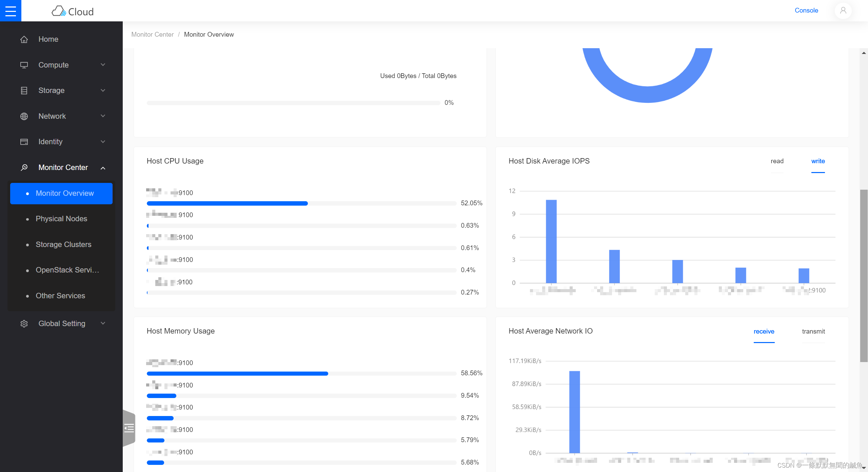Open the Console link
The height and width of the screenshot is (472, 868).
click(806, 11)
